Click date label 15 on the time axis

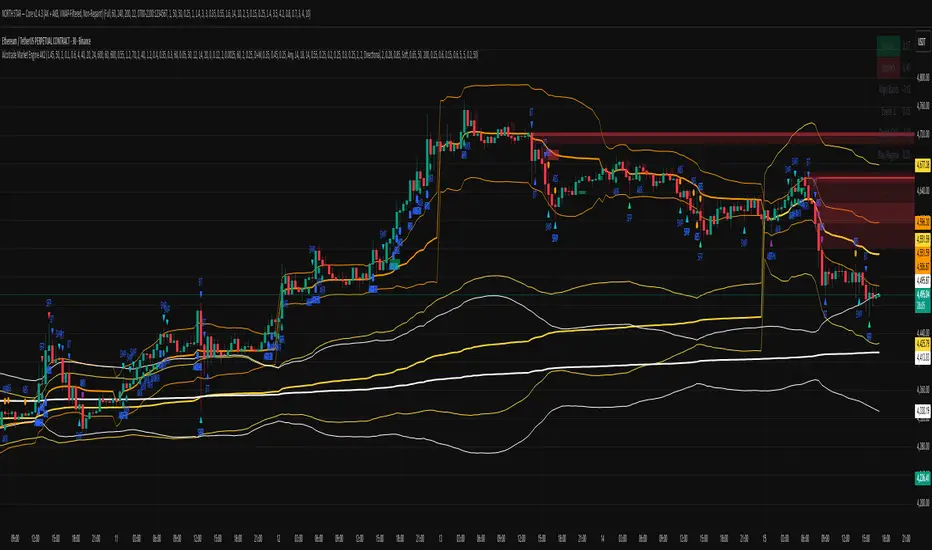tap(764, 539)
